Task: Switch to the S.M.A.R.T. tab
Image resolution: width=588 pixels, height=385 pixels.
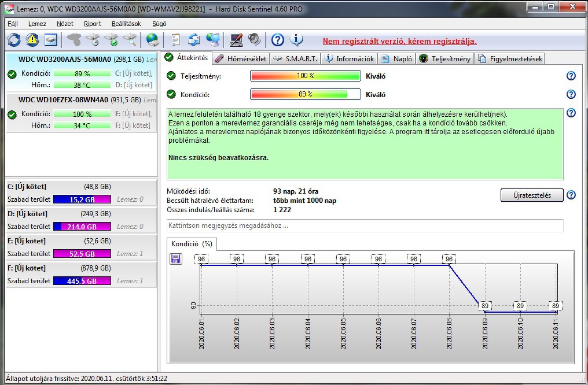Action: (296, 59)
